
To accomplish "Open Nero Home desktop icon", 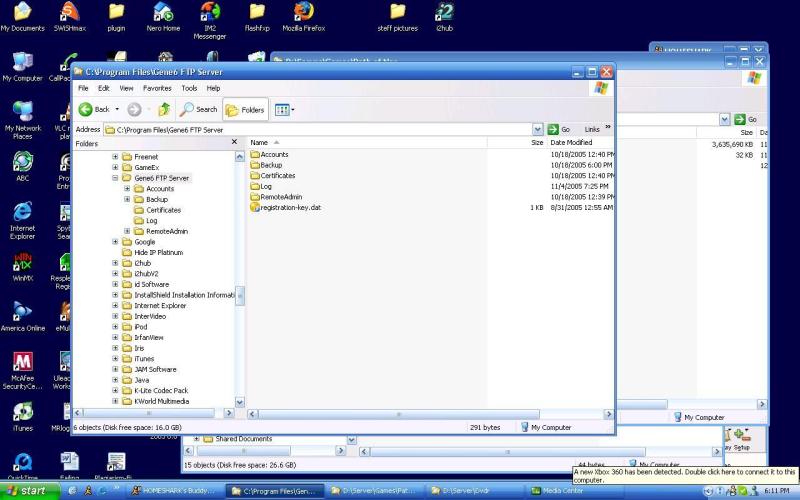I will click(163, 16).
